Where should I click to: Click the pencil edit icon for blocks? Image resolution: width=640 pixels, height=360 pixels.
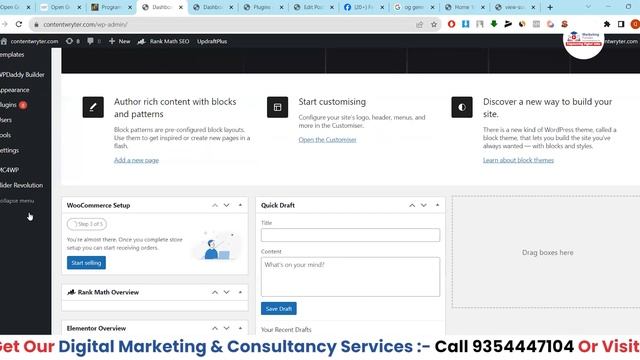[93, 107]
